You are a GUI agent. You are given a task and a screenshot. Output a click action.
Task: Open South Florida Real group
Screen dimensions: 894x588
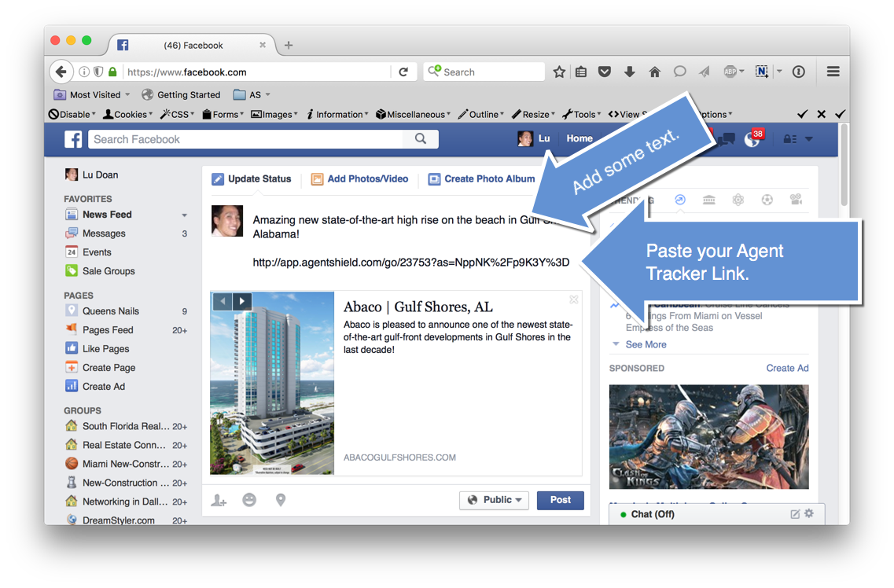coord(127,426)
